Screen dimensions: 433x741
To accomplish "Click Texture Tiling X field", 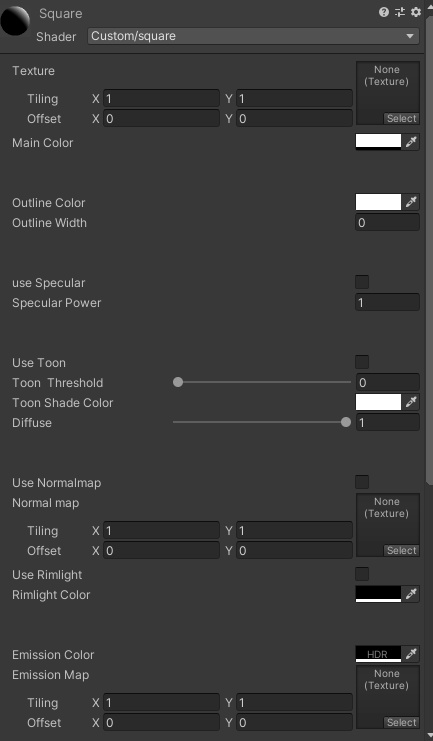I will (x=161, y=98).
